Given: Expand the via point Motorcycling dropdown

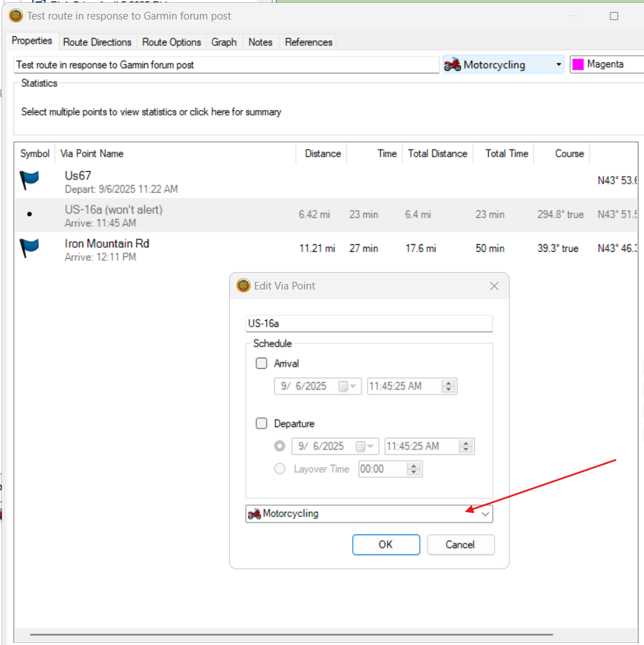Looking at the screenshot, I should 485,513.
